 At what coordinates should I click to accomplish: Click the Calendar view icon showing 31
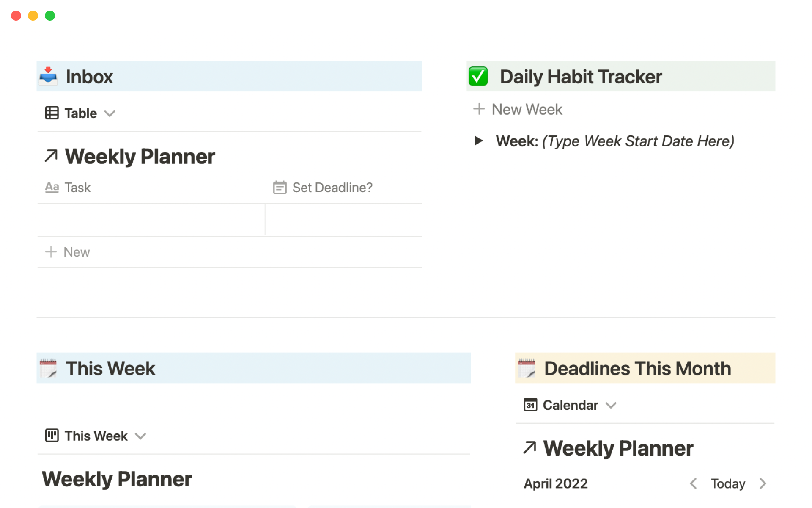(x=530, y=405)
